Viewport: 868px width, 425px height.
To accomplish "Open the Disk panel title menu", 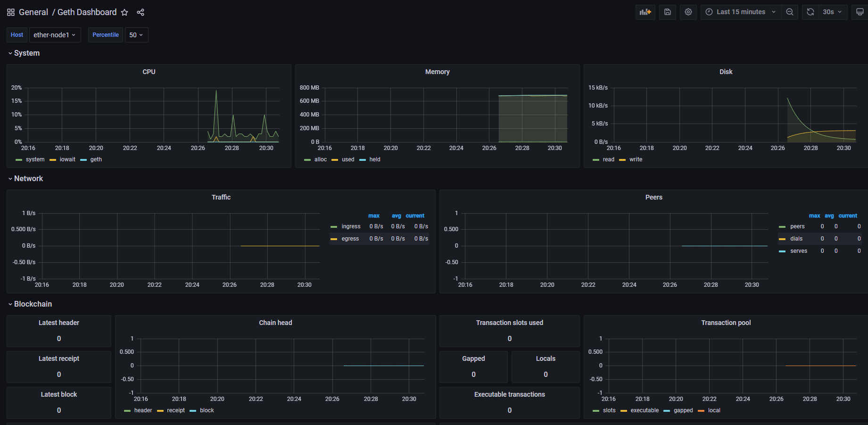I will click(726, 72).
